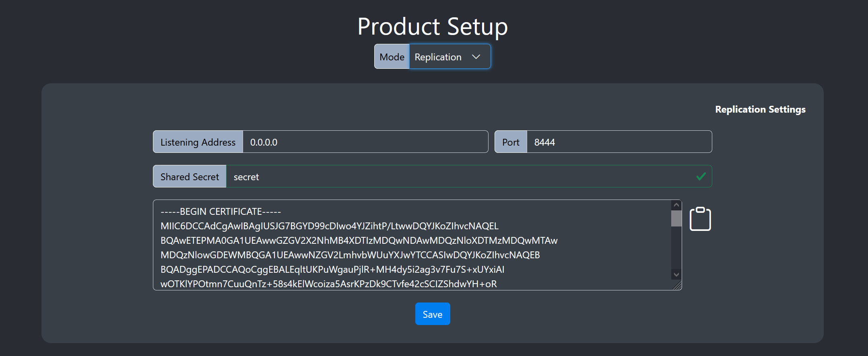The image size is (868, 356).
Task: Click certificate line starting with BQAwETEPMA0GA1UE
Action: point(359,241)
